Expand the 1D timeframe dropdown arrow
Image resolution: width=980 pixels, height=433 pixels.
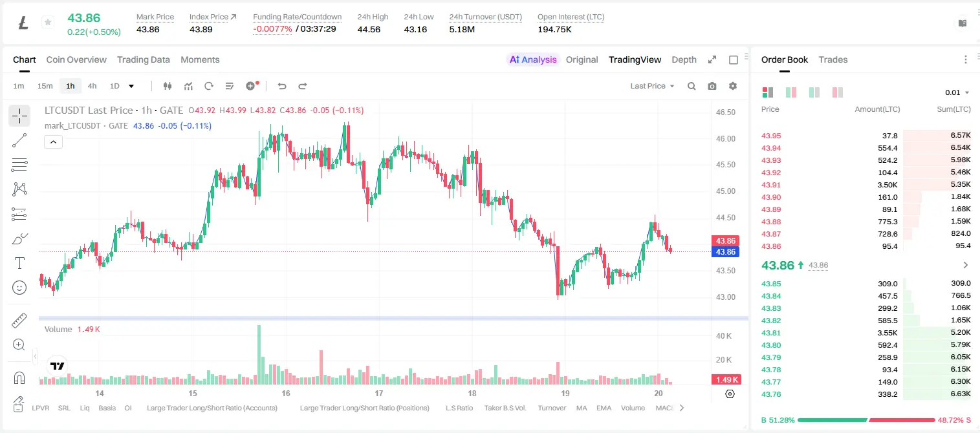(x=131, y=86)
